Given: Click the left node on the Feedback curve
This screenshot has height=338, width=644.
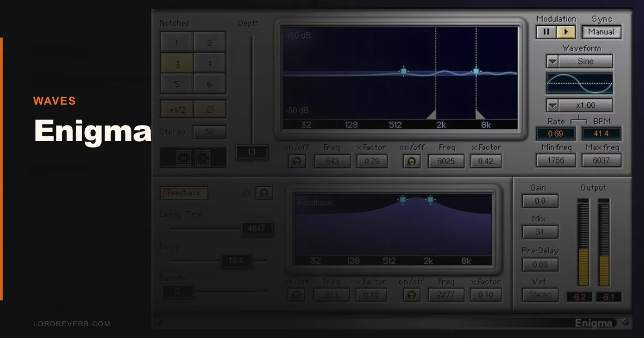Looking at the screenshot, I should pos(402,200).
